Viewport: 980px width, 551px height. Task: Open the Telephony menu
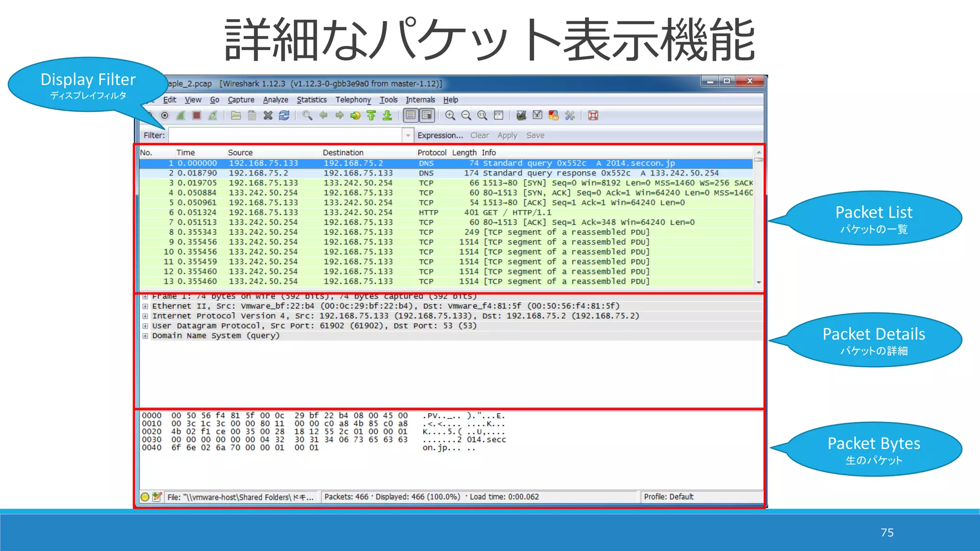coord(353,99)
